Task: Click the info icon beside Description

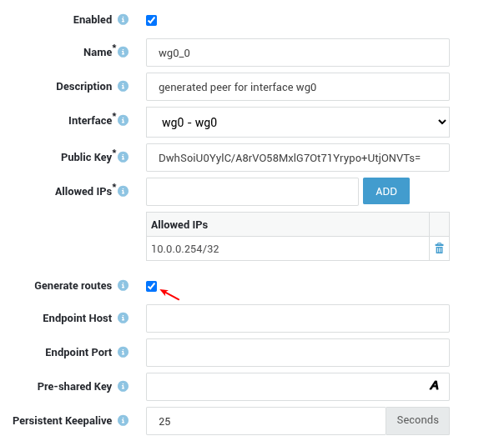Action: (x=123, y=87)
